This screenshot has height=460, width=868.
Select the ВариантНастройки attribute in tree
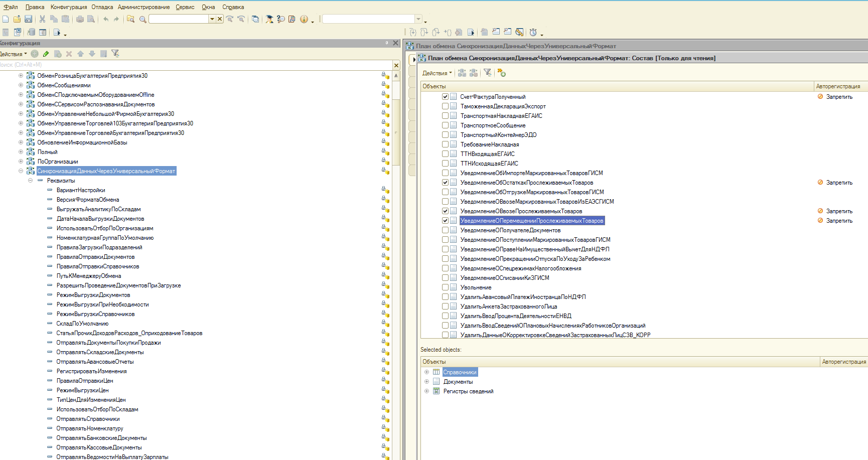(x=81, y=190)
